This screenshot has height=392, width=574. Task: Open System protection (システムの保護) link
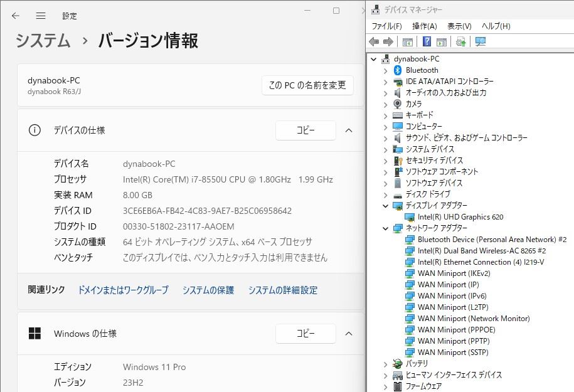point(208,290)
